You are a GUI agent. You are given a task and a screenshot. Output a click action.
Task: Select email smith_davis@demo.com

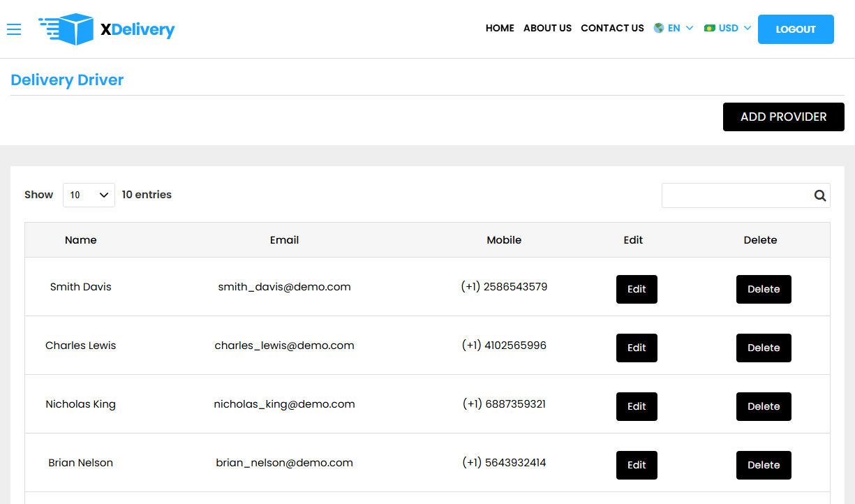(x=284, y=287)
